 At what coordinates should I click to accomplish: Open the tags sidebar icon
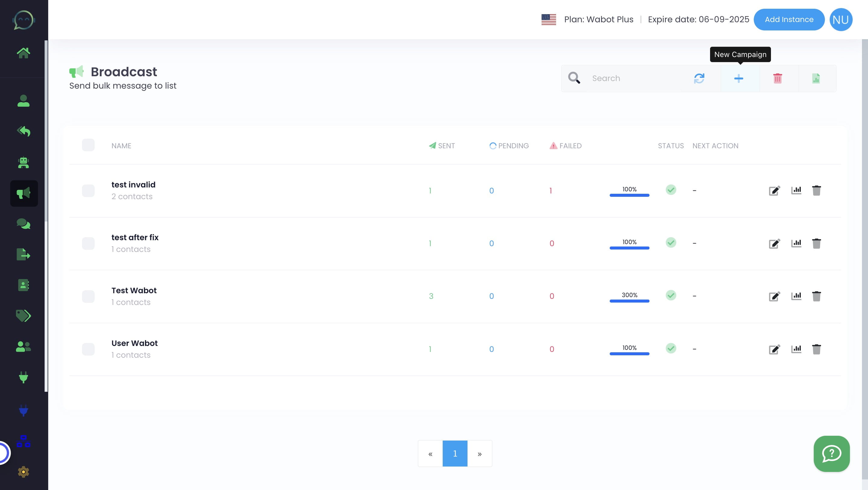tap(23, 316)
